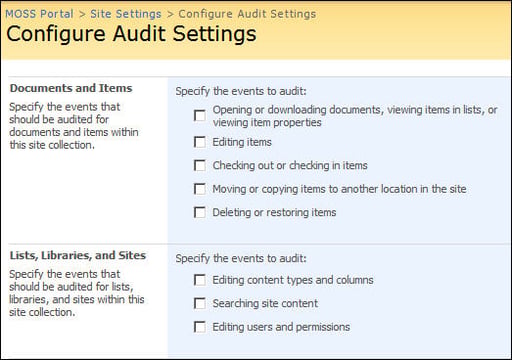Click the Configure Audit Settings page title

[131, 34]
